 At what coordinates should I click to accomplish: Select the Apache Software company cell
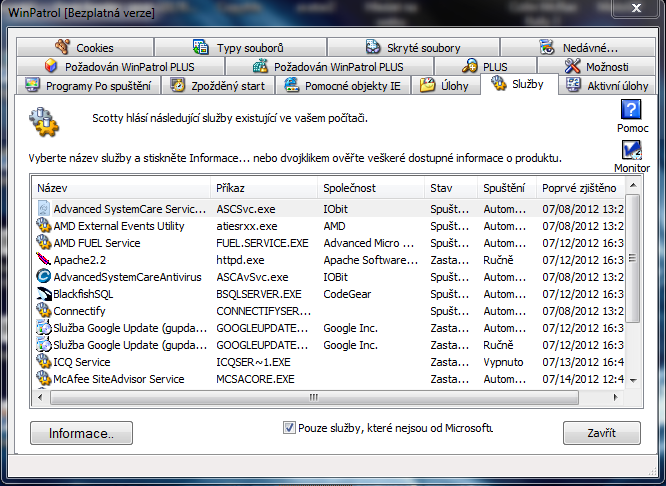coord(370,260)
